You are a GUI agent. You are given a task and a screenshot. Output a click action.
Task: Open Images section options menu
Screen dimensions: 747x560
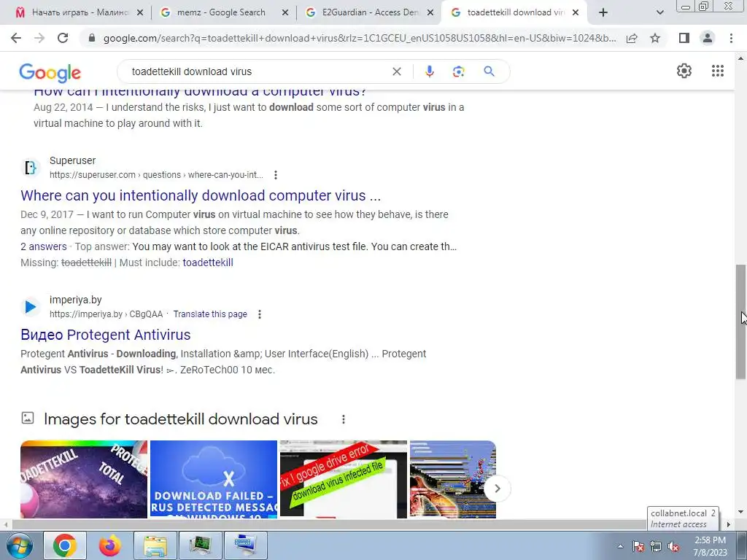click(x=343, y=419)
